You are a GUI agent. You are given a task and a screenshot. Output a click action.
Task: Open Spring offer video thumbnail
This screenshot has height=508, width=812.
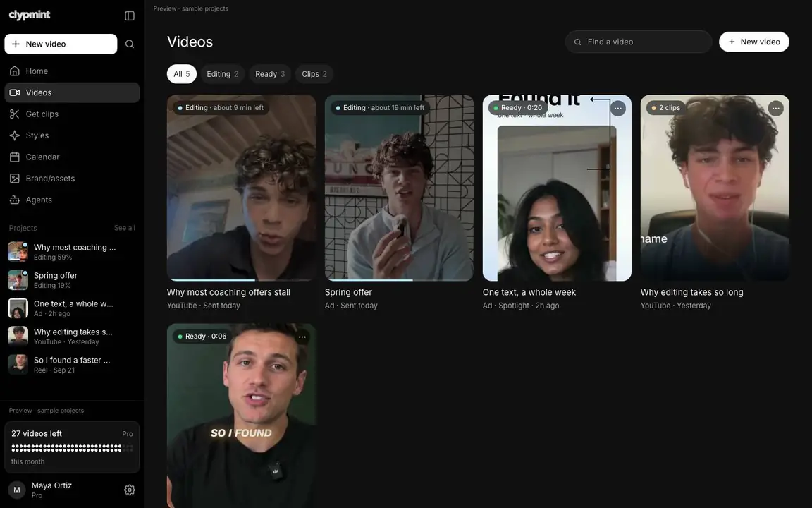tap(399, 188)
